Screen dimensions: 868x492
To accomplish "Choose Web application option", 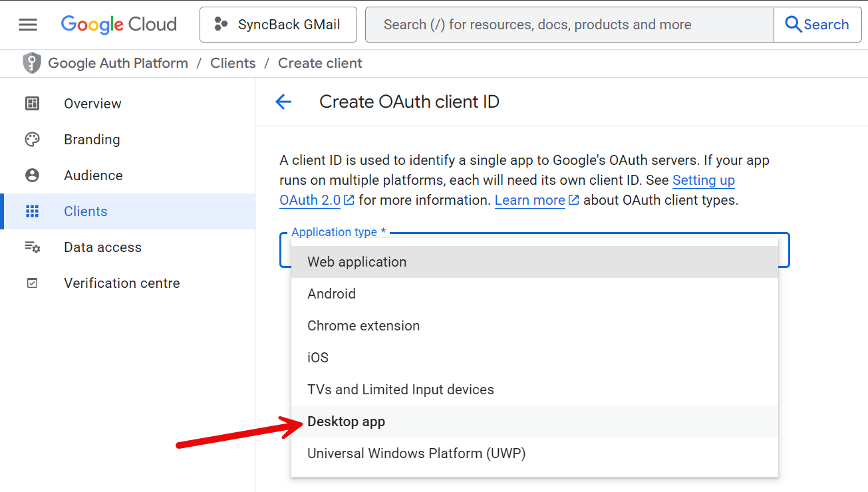I will coord(357,262).
